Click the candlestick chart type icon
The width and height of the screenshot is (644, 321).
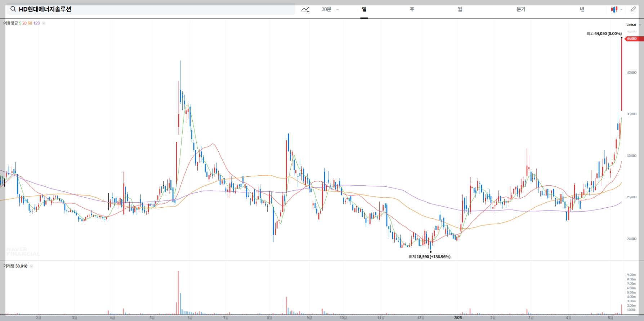click(x=614, y=9)
